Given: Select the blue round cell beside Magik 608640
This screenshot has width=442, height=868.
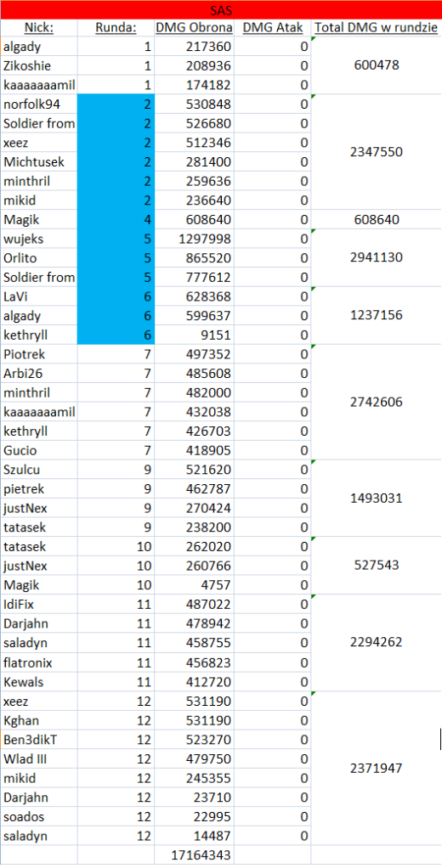Looking at the screenshot, I should point(116,219).
